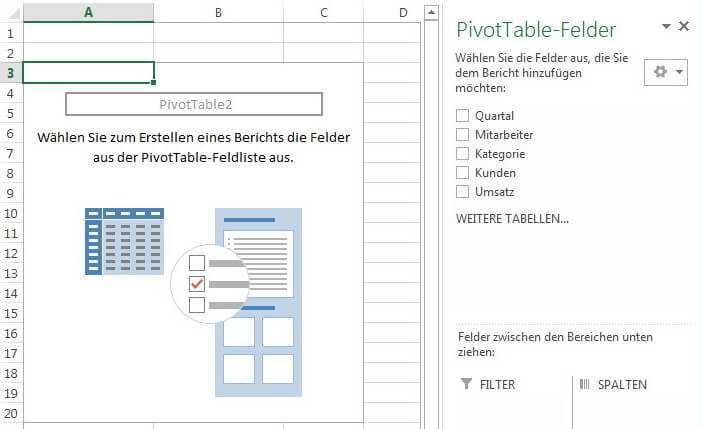
Task: Click the Quartal field name
Action: coord(494,116)
